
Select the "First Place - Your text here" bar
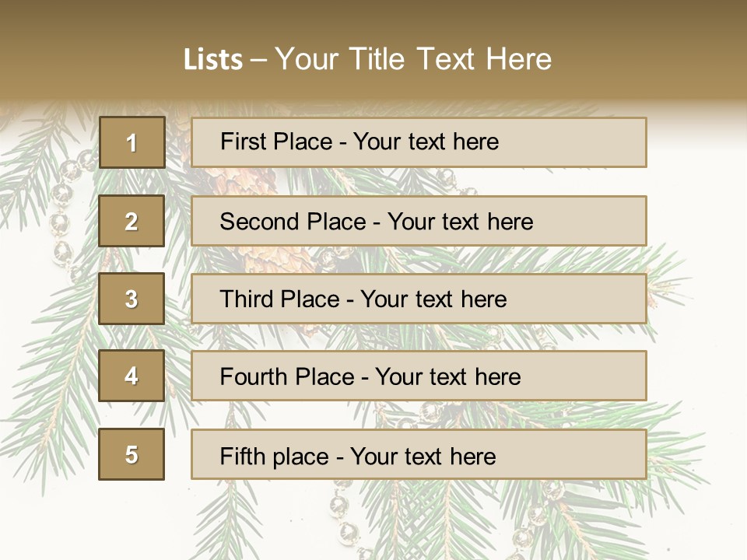419,142
